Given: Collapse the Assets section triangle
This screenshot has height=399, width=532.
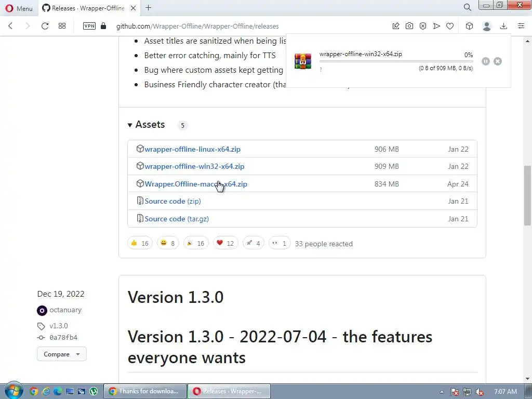Looking at the screenshot, I should coord(129,125).
